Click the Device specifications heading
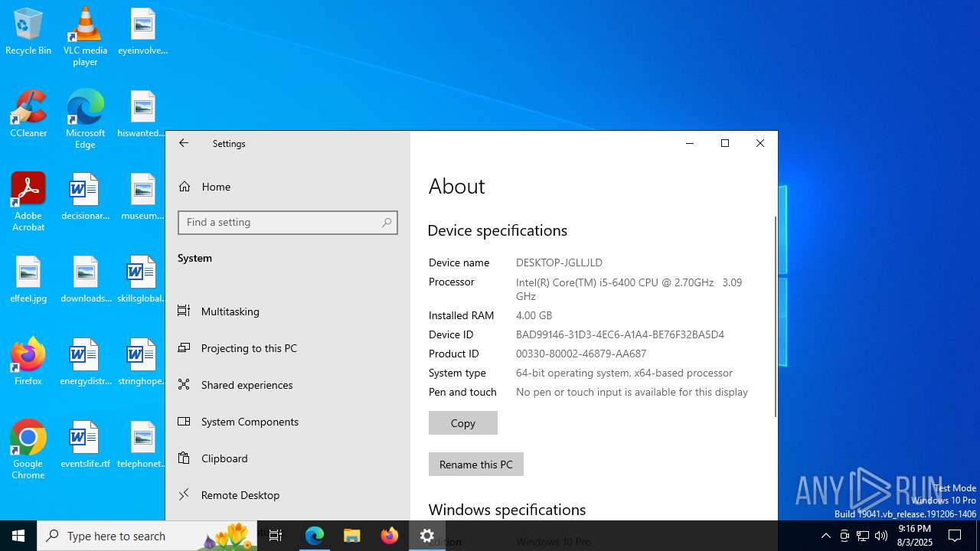980x551 pixels. (x=498, y=230)
